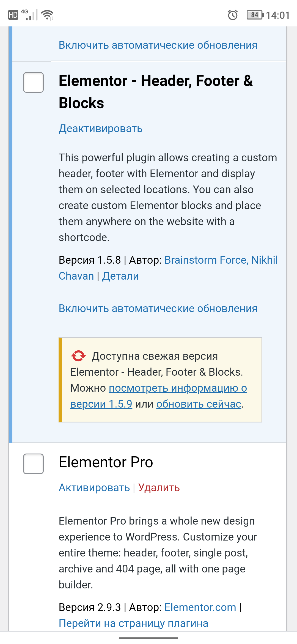Tap the Wi-Fi signal icon
The width and height of the screenshot is (297, 644).
click(x=47, y=15)
